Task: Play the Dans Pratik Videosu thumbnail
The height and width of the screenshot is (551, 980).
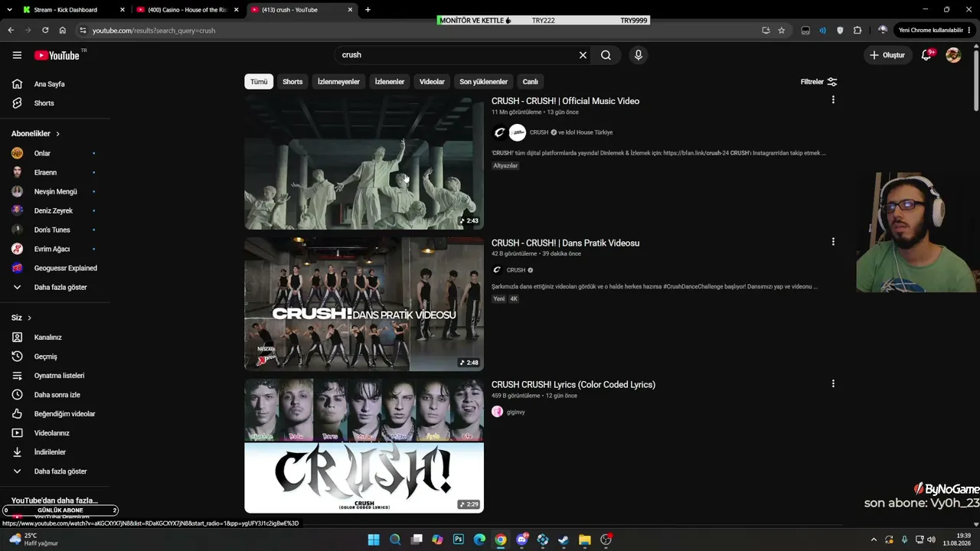Action: click(x=364, y=304)
